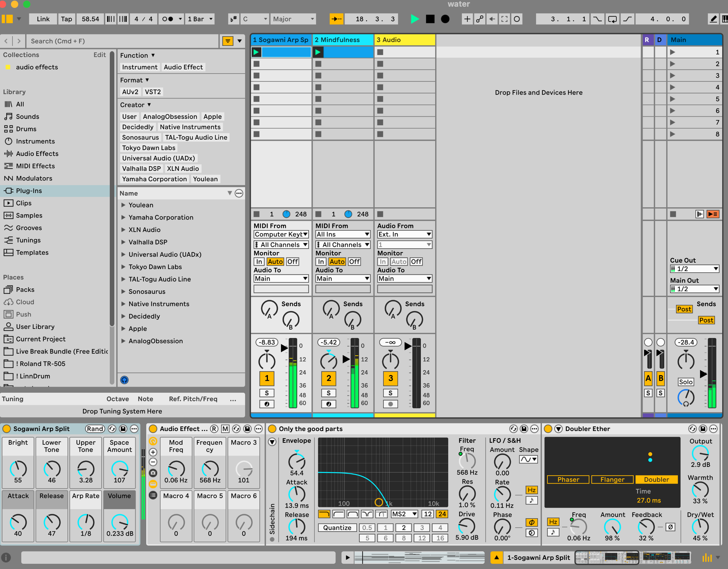This screenshot has width=728, height=569.
Task: Toggle the Automation Arm icon
Action: (x=480, y=19)
